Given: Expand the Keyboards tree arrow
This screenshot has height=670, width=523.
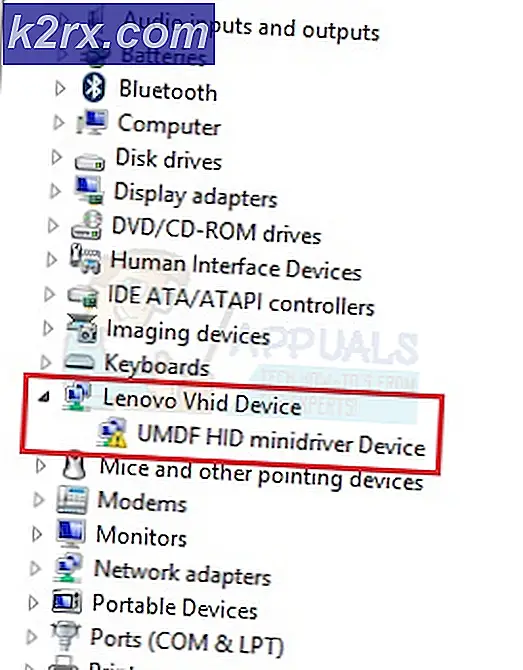Looking at the screenshot, I should pyautogui.click(x=45, y=362).
